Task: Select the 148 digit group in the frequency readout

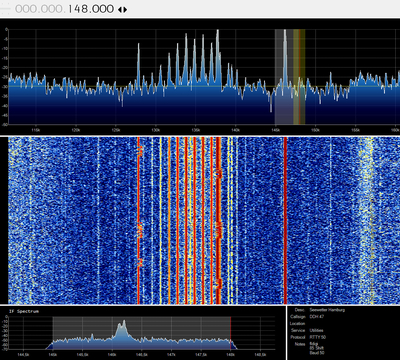Action: coord(78,9)
